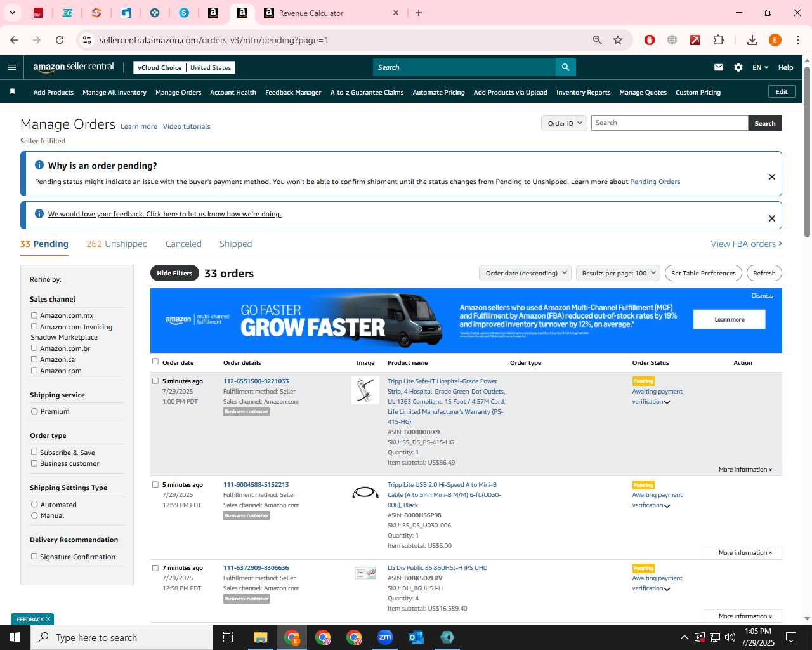
Task: Toggle the select-all orders checkbox
Action: click(x=155, y=362)
